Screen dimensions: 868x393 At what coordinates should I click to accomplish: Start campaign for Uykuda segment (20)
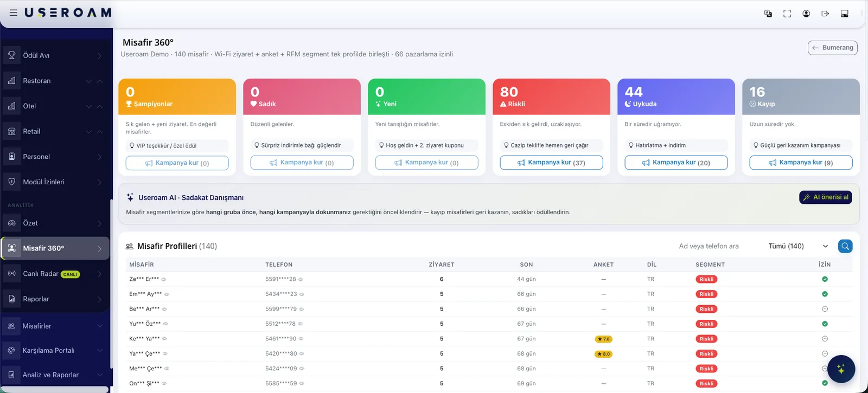(x=676, y=163)
